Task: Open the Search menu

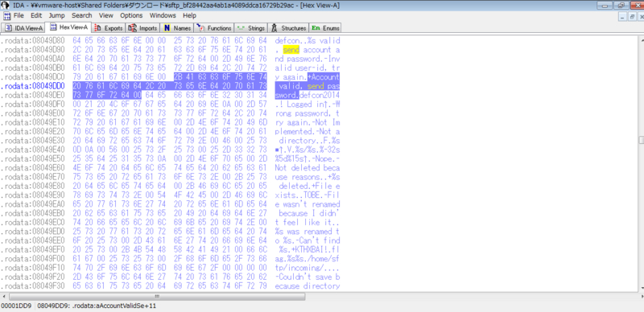Action: pyautogui.click(x=82, y=15)
